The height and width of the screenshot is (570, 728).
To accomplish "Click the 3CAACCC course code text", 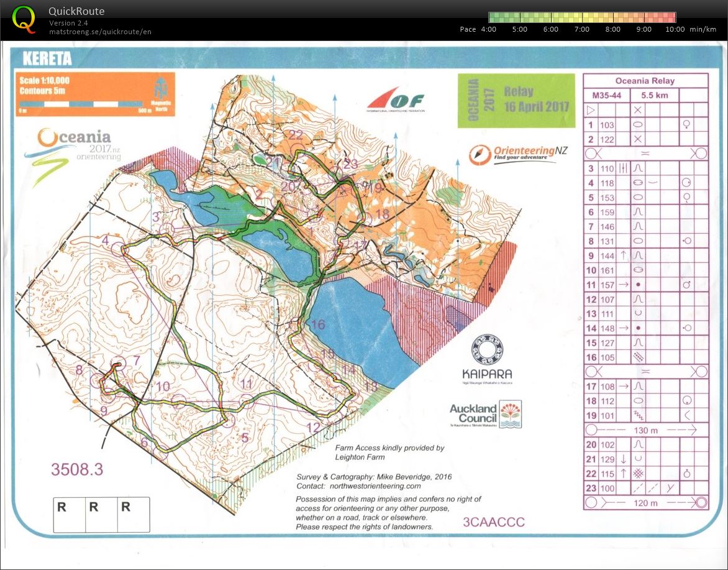I will click(494, 522).
